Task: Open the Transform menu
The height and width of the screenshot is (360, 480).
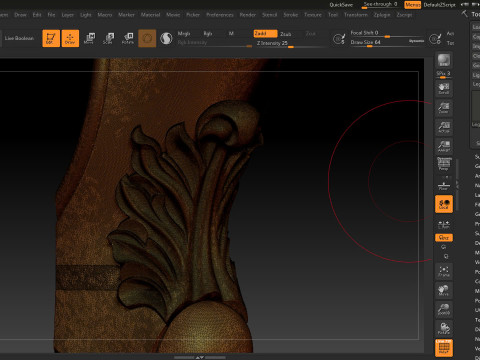Action: [x=356, y=15]
